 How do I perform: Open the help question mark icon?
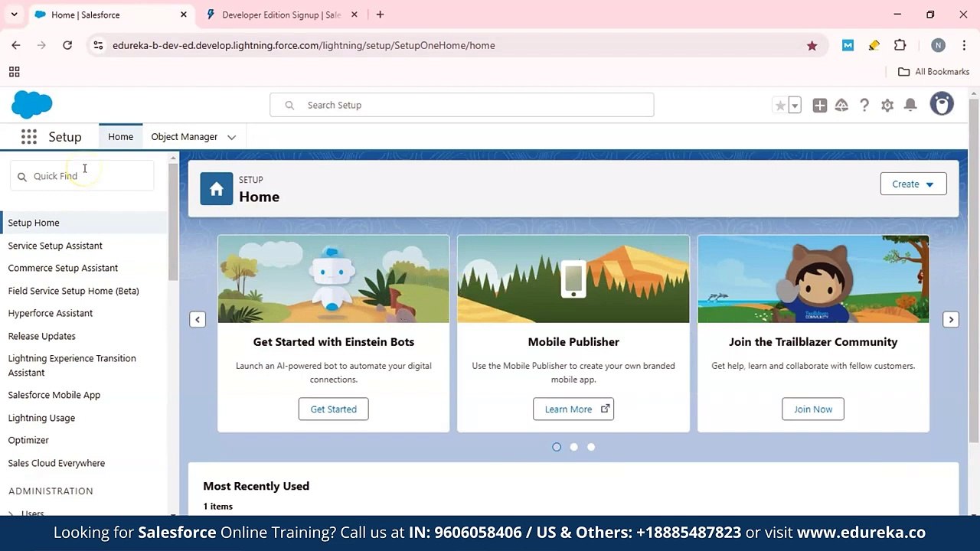[864, 106]
